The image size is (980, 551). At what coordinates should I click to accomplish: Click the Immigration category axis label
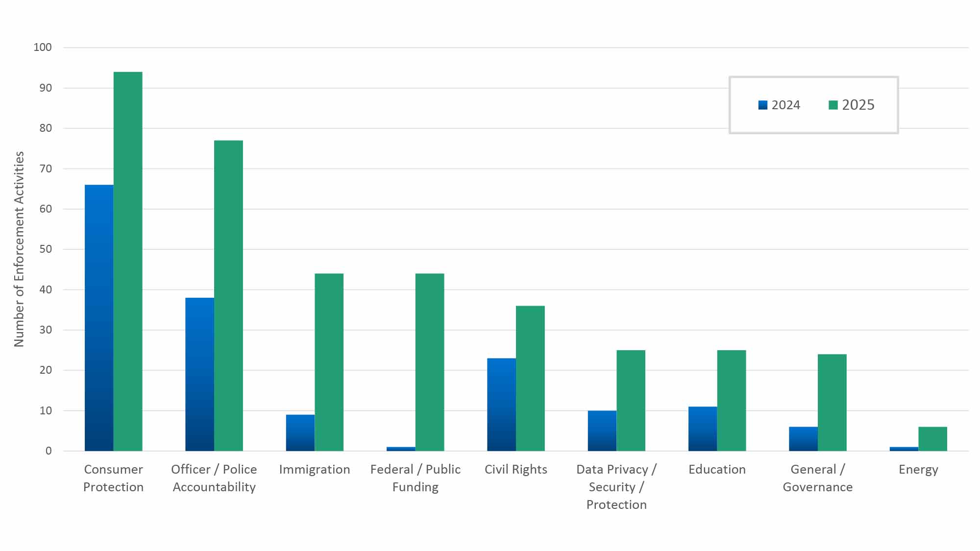(x=315, y=469)
